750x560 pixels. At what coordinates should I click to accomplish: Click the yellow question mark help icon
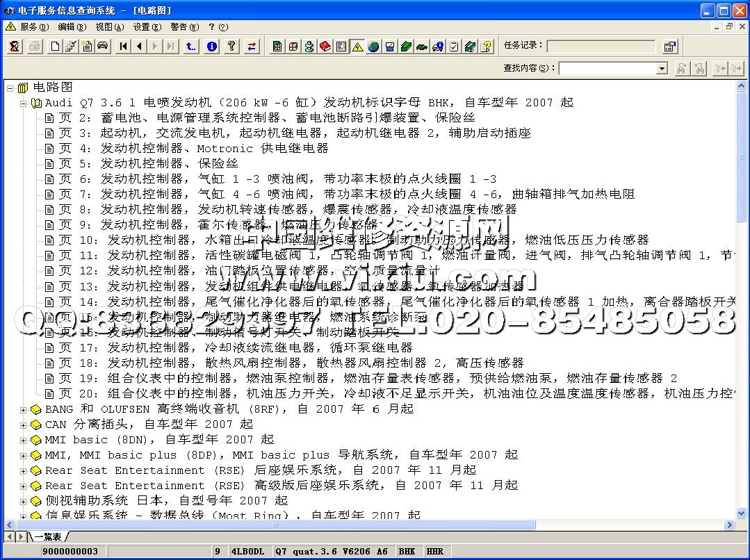pyautogui.click(x=231, y=47)
